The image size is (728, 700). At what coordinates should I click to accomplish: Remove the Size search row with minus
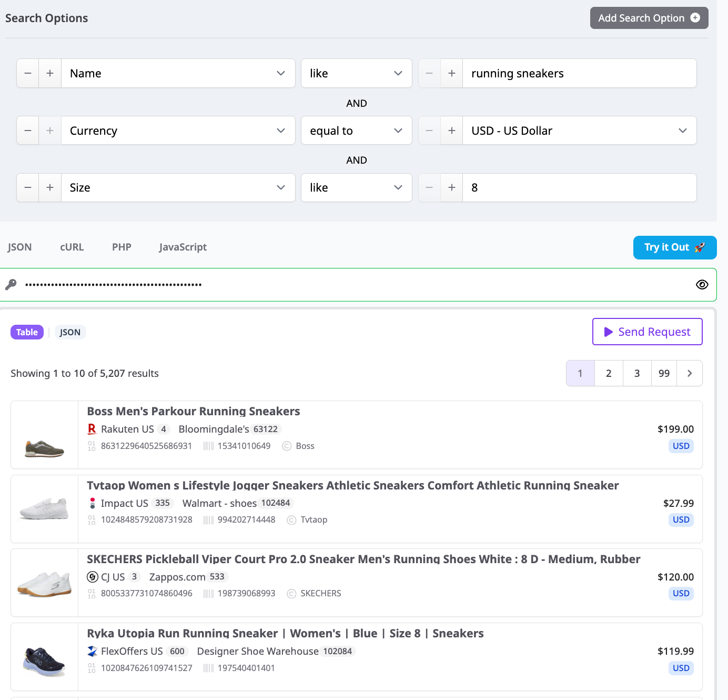pos(28,187)
